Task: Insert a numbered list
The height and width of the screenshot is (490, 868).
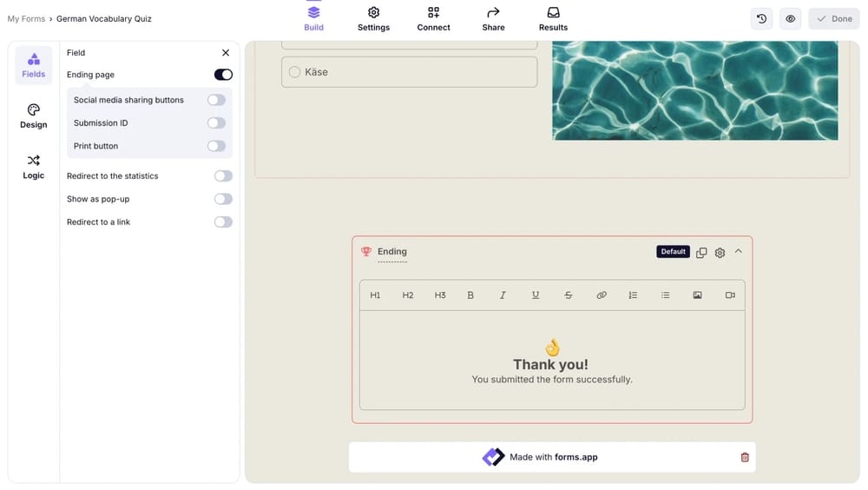Action: (x=633, y=295)
